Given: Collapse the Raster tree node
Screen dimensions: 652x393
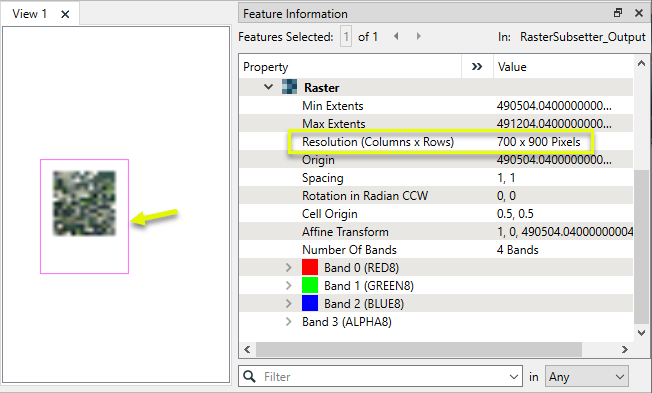Looking at the screenshot, I should click(x=269, y=87).
